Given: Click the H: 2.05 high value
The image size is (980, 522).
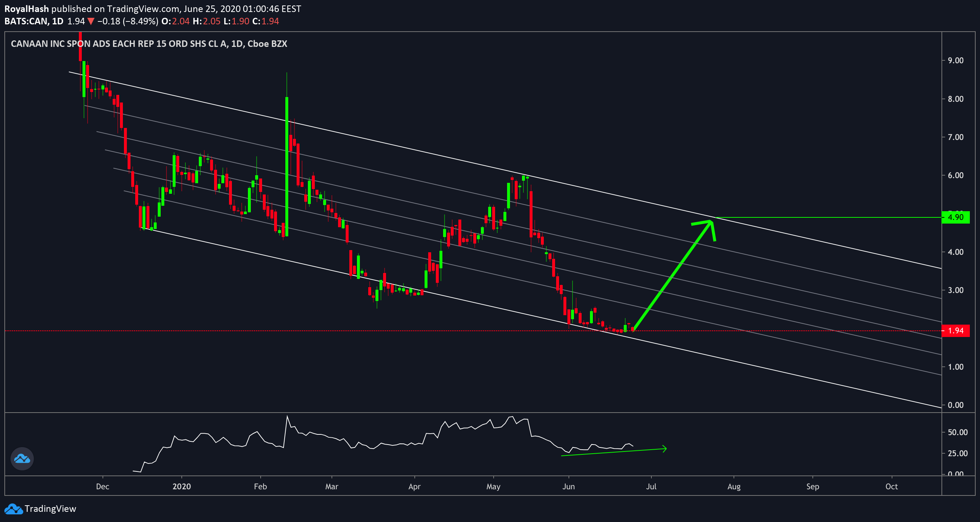Looking at the screenshot, I should click(x=206, y=21).
